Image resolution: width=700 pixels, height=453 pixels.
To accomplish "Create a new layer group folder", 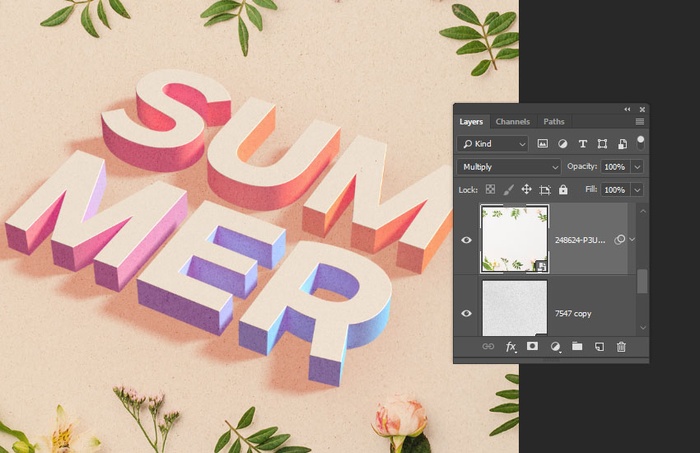I will [577, 346].
